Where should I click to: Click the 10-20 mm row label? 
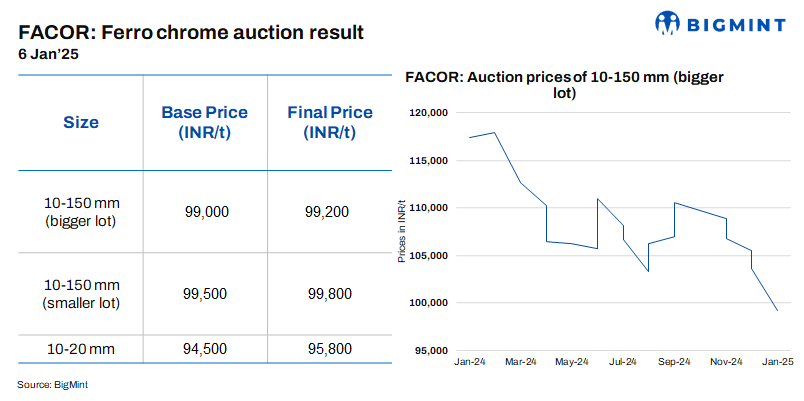tap(81, 349)
